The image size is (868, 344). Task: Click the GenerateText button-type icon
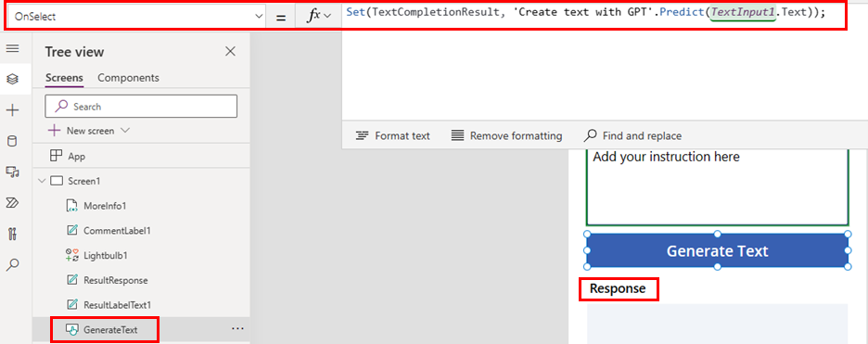pos(72,330)
